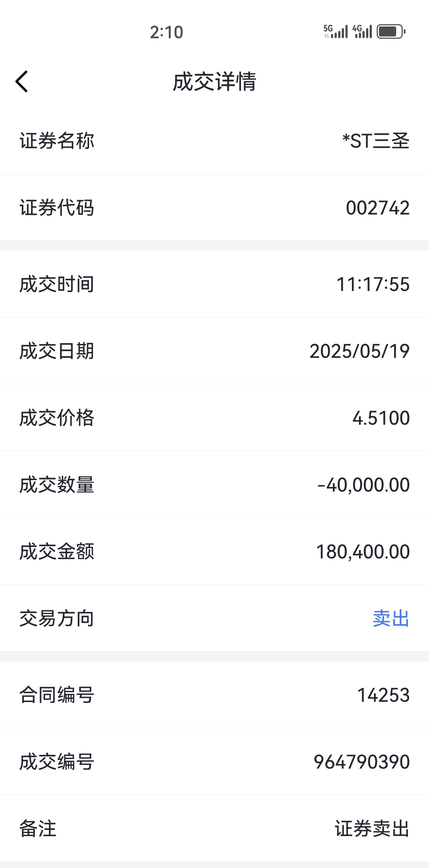Tap the 交易方向 row label
Viewport: 429px width, 868px height.
[x=57, y=618]
